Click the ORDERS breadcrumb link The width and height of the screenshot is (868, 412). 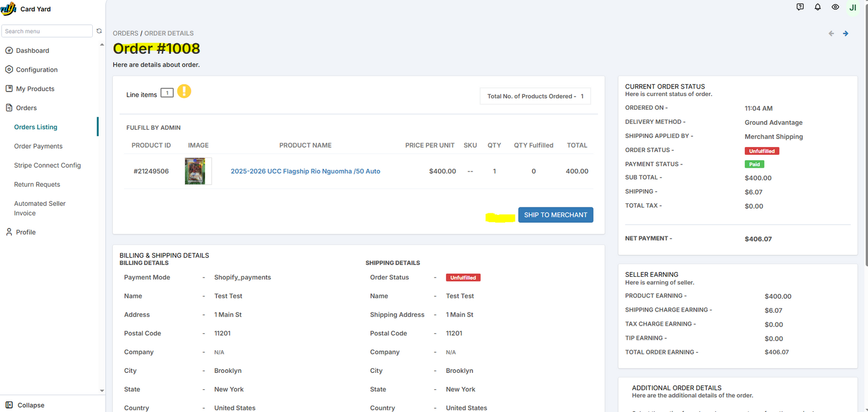(x=125, y=34)
